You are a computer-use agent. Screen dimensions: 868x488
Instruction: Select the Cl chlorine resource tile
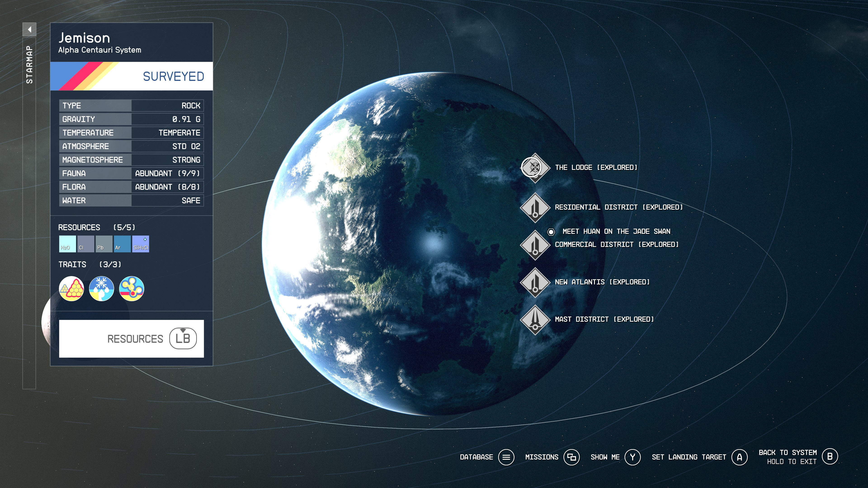pos(86,244)
